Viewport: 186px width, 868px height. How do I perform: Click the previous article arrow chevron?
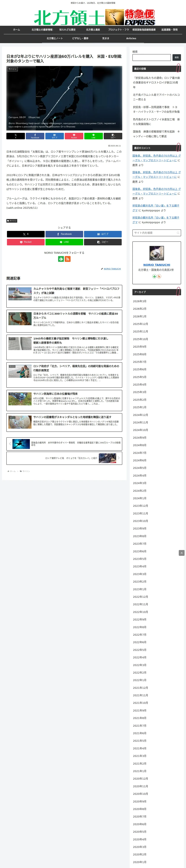point(10,444)
